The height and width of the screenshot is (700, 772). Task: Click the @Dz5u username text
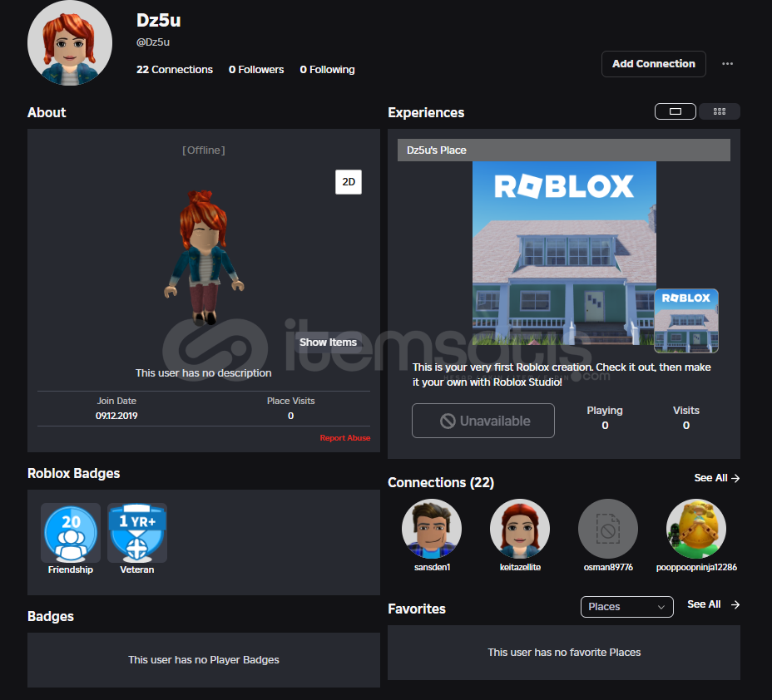click(152, 42)
